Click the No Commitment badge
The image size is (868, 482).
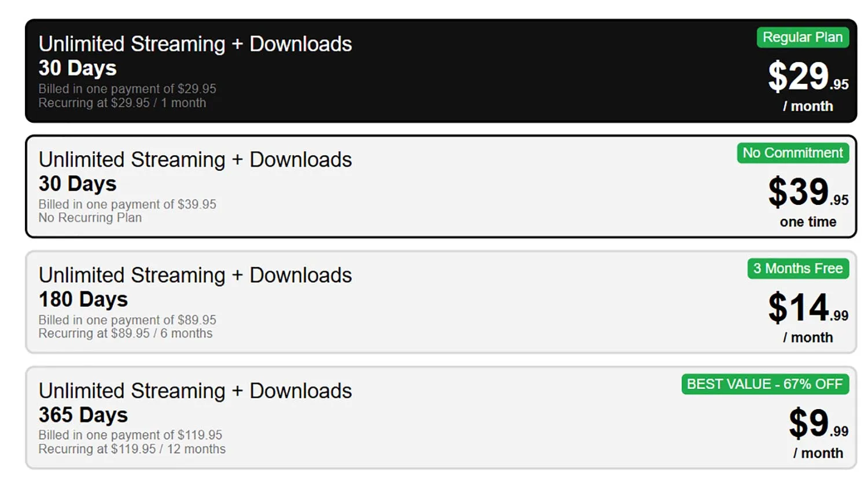click(x=792, y=153)
